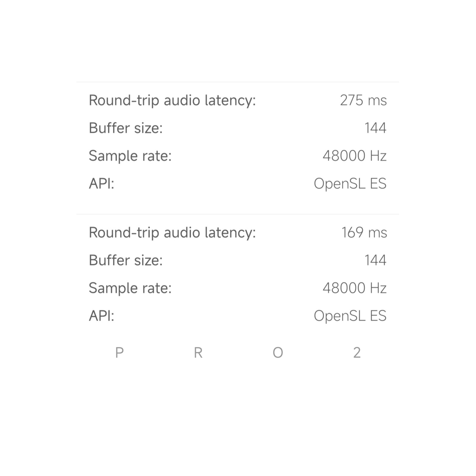The image size is (476, 476).
Task: Click the letter O at bottom
Action: pos(278,353)
